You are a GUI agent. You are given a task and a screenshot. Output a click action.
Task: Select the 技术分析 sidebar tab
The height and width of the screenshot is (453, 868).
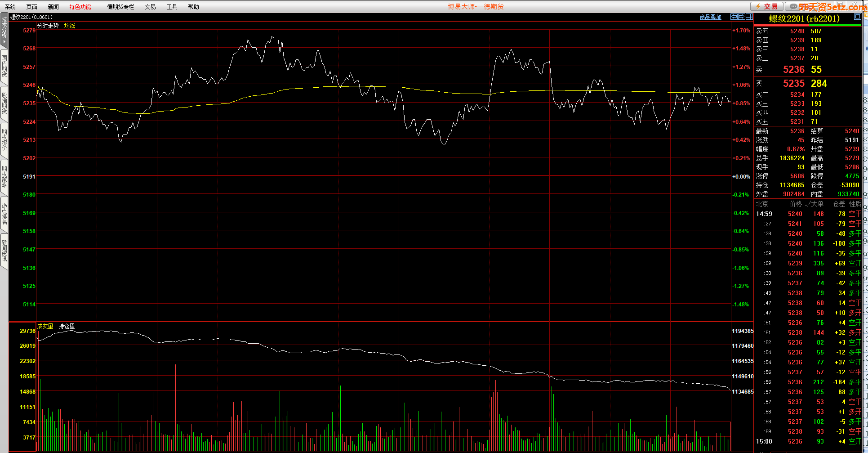tap(4, 31)
